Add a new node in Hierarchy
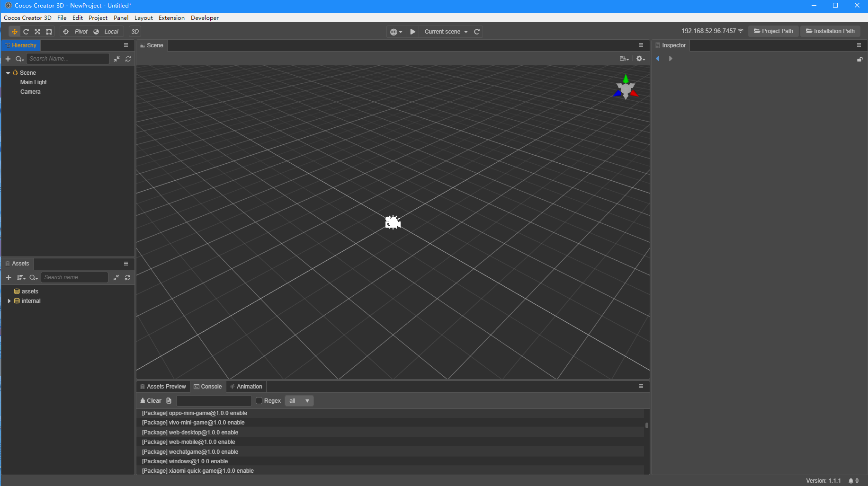 tap(8, 59)
